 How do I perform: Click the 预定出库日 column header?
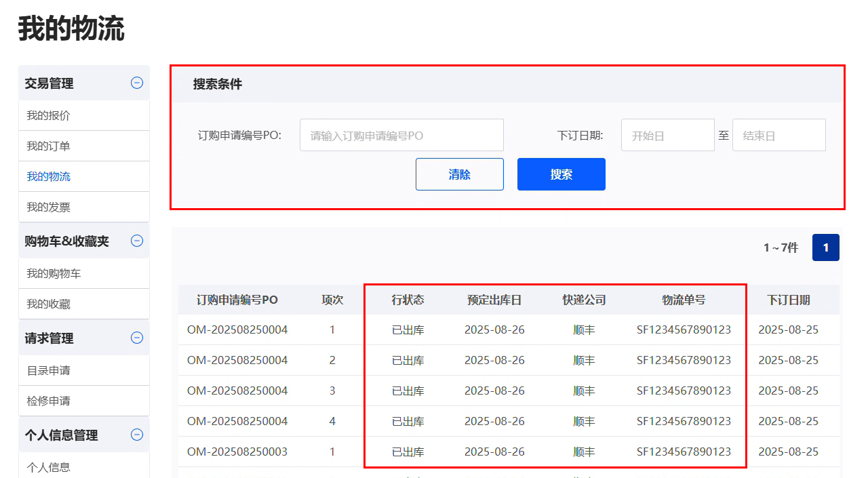tap(494, 300)
